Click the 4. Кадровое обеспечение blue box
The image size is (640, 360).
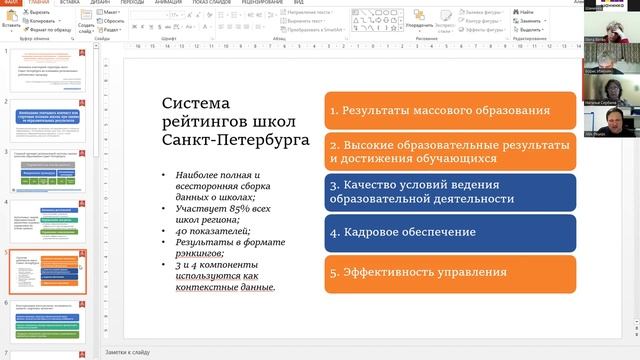(450, 233)
